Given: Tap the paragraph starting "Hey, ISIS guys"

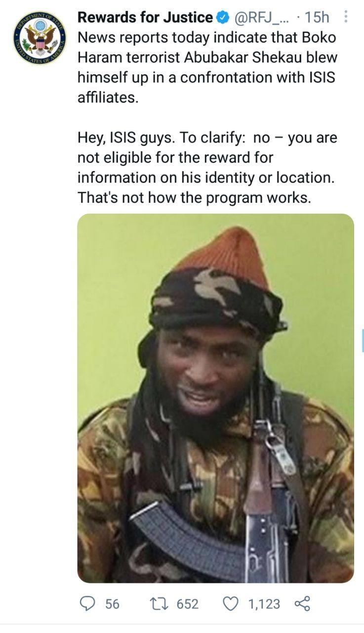Looking at the screenshot, I should [x=207, y=168].
